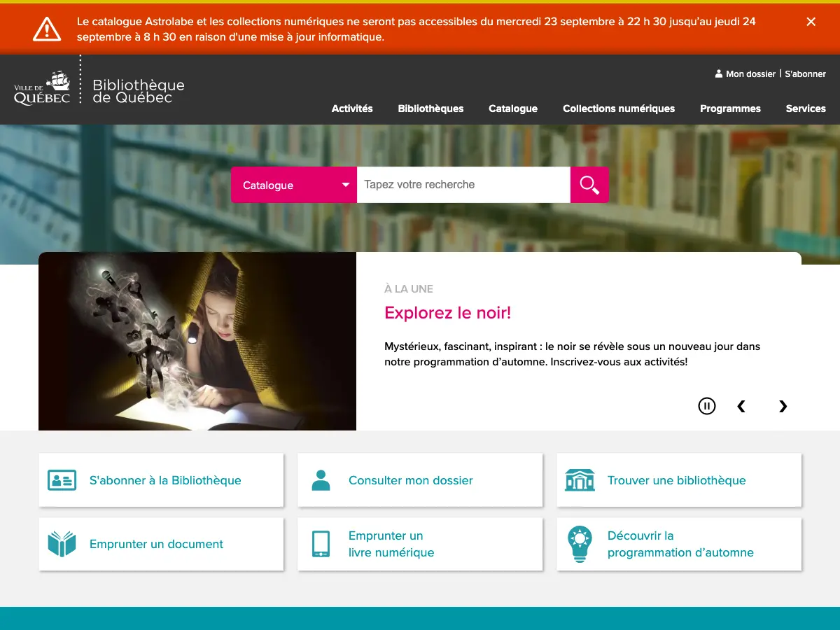Click the person silhouette icon on dossier card
The height and width of the screenshot is (630, 840).
[321, 480]
